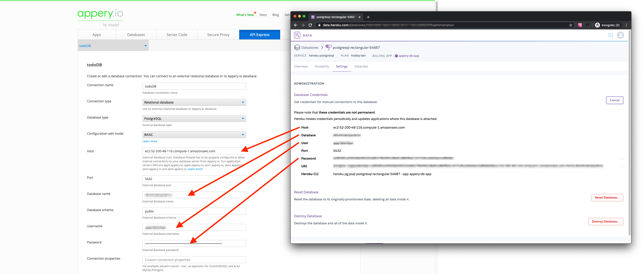
Task: Open the Connection type dropdown
Action: [194, 102]
